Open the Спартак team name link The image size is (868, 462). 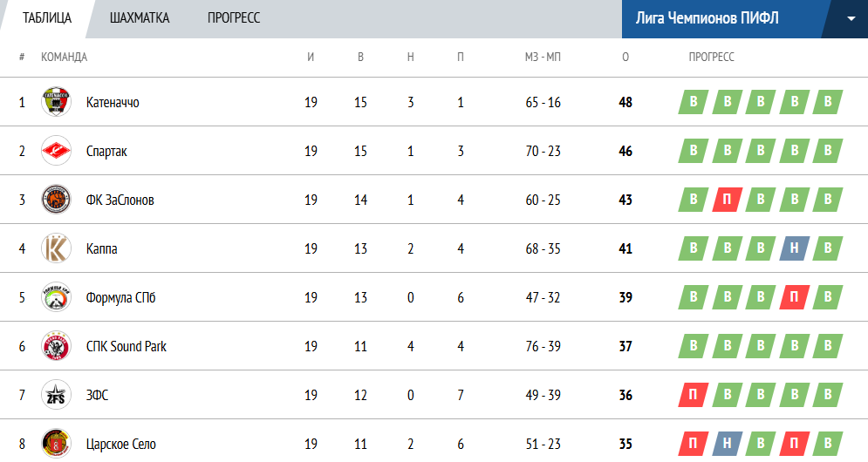pyautogui.click(x=106, y=151)
